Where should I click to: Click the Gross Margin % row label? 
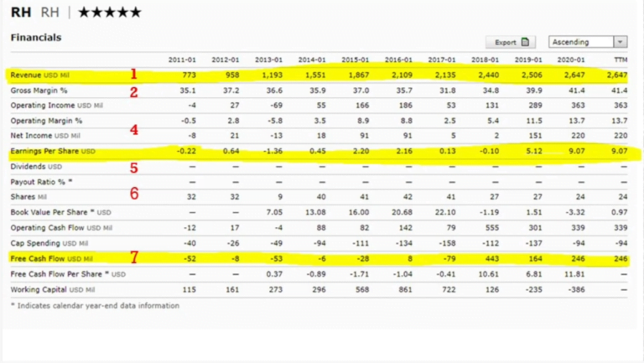pos(39,91)
